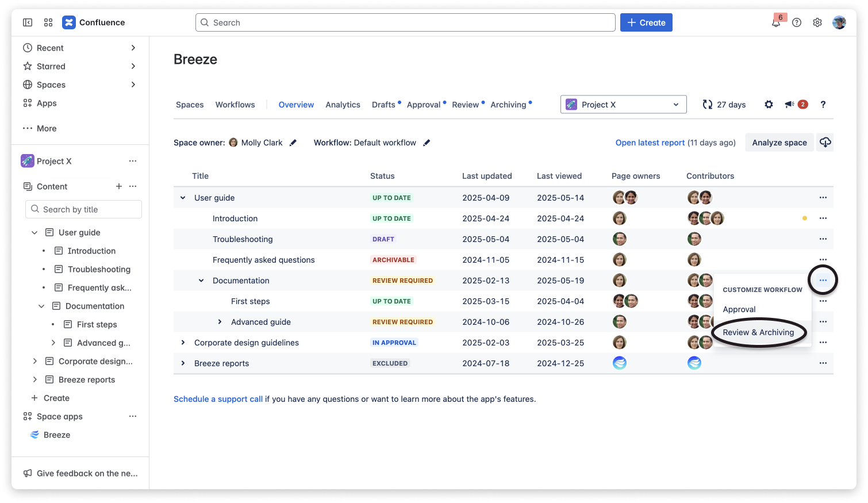Click Molly Clark space owner avatar
The image size is (868, 503).
click(x=233, y=143)
